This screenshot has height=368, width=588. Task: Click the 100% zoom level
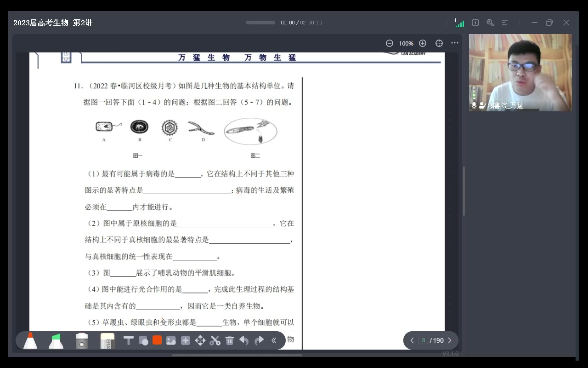406,43
